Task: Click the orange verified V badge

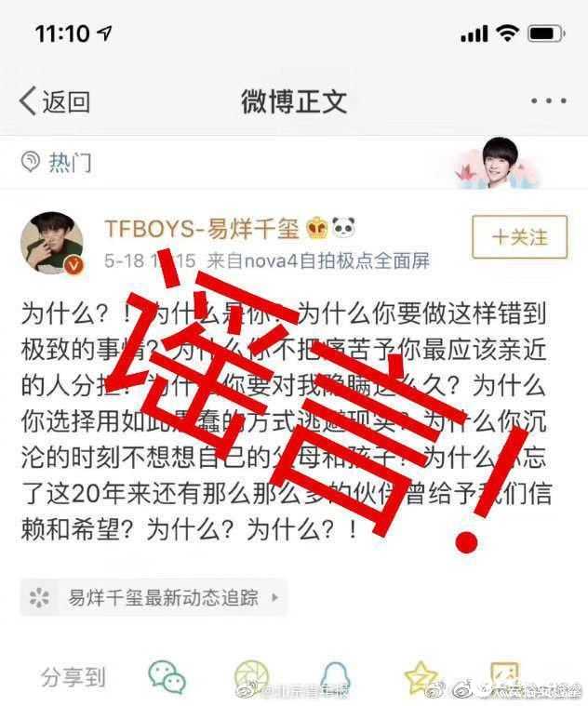Action: (73, 265)
